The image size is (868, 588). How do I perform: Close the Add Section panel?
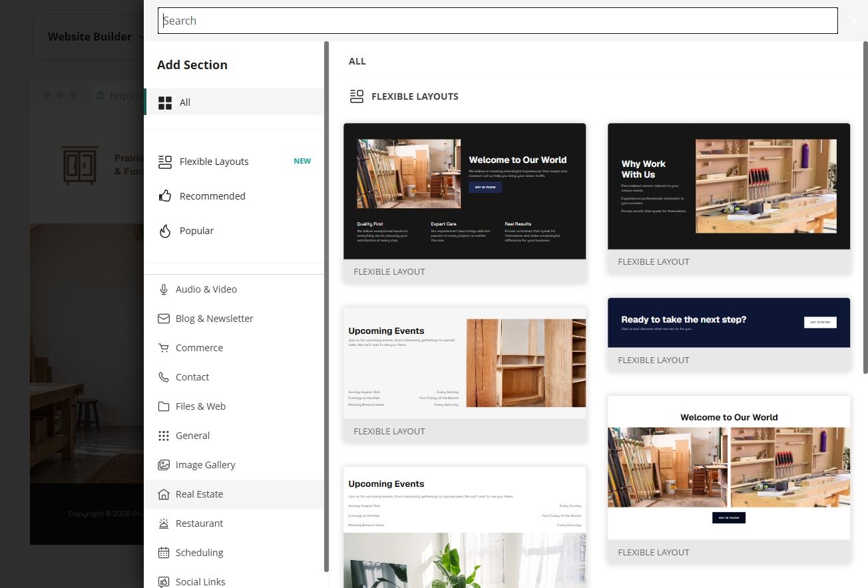(x=854, y=21)
